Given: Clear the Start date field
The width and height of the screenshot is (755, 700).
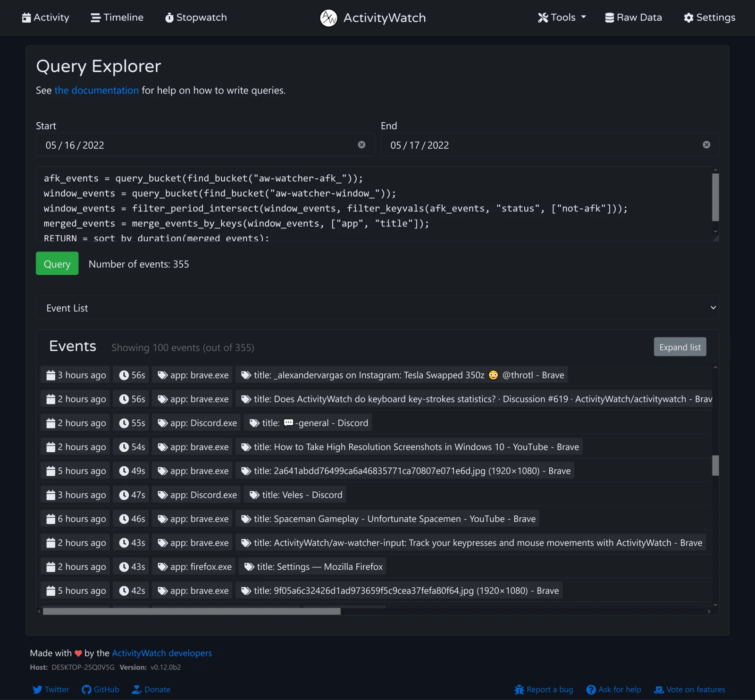Looking at the screenshot, I should click(x=361, y=145).
